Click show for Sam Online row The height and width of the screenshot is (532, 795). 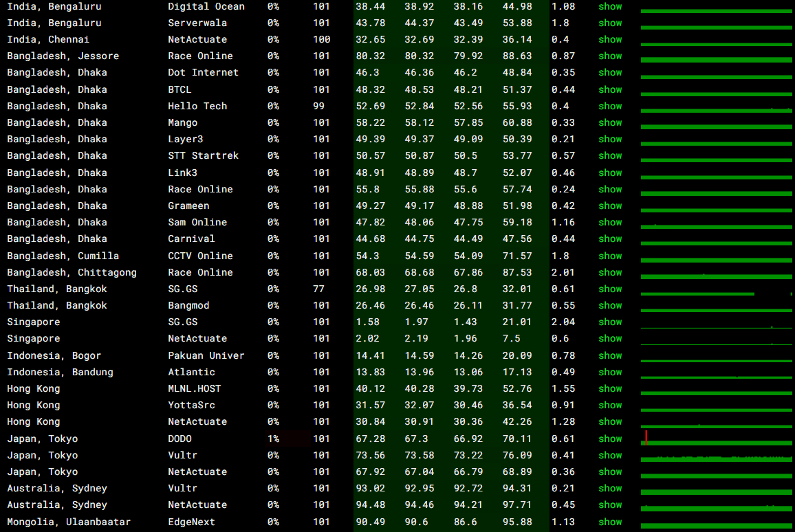pos(610,223)
